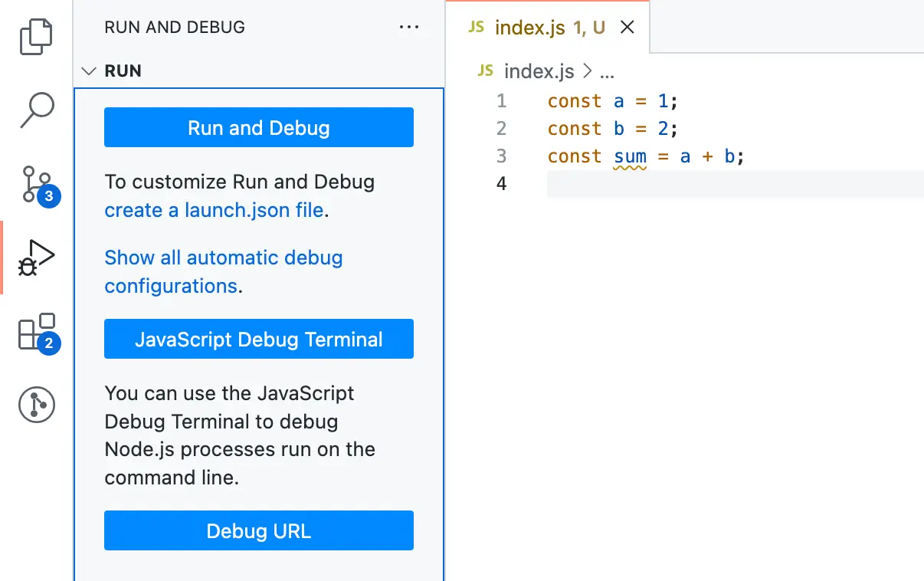Open Source Control showing 3 pending changes
This screenshot has width=924, height=581.
tap(36, 184)
